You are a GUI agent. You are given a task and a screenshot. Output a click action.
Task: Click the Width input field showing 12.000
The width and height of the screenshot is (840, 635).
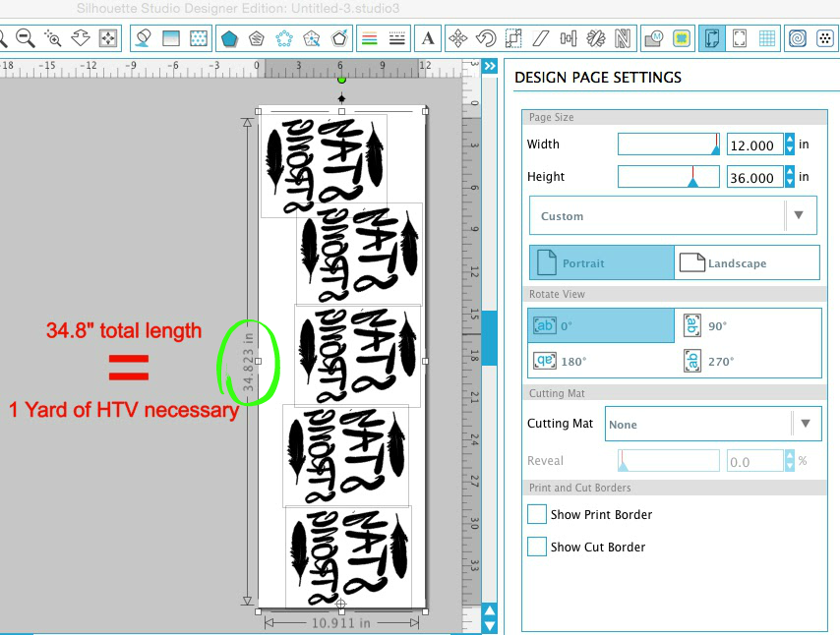pos(755,145)
